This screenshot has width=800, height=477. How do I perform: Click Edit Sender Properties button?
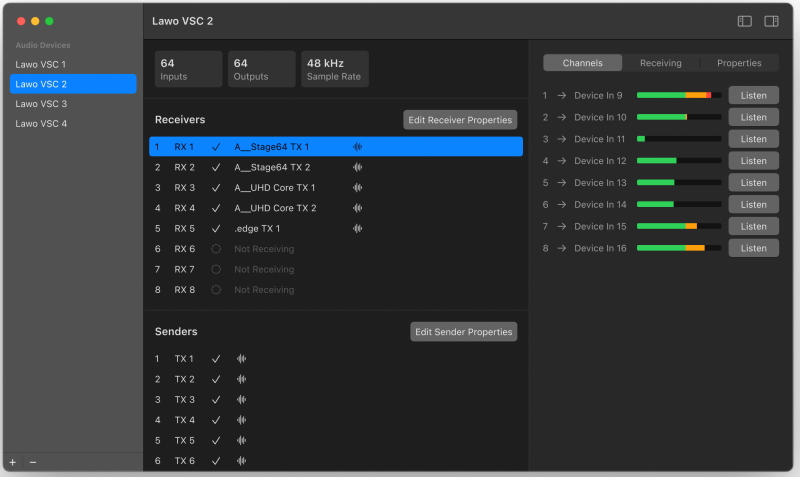(463, 332)
